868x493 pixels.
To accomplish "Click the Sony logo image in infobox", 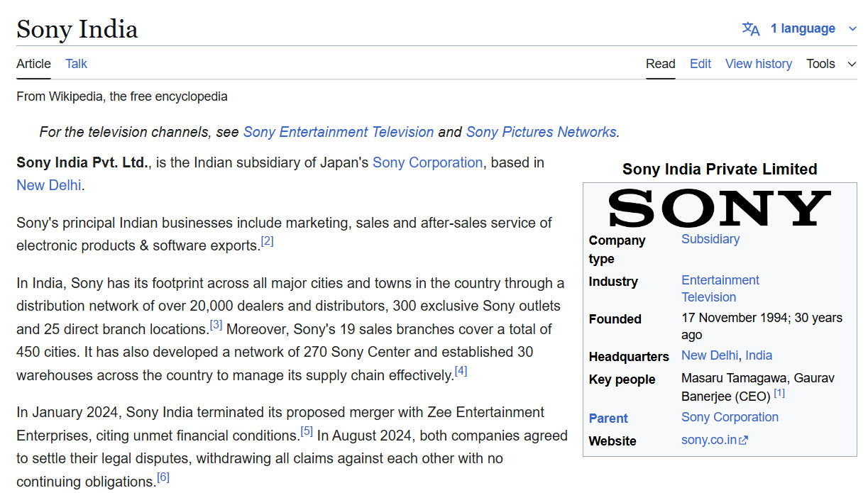I will tap(720, 208).
